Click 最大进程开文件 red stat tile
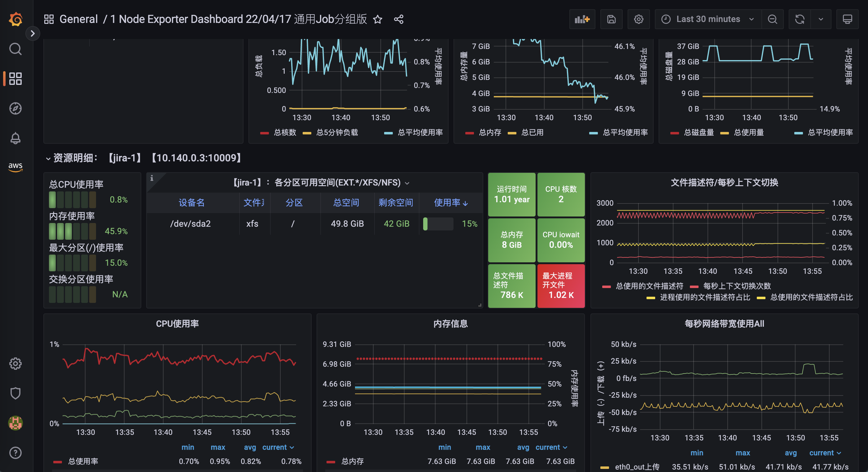This screenshot has width=868, height=472. (x=561, y=286)
